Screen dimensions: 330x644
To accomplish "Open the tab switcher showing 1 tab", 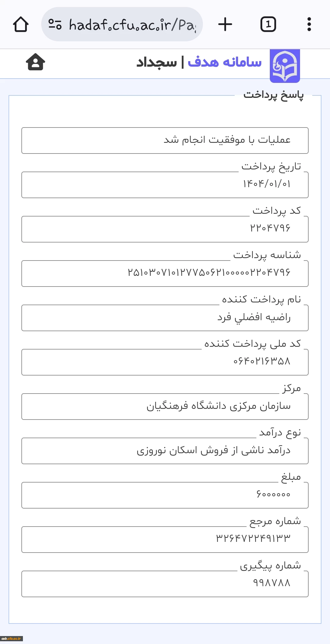I will click(x=268, y=24).
